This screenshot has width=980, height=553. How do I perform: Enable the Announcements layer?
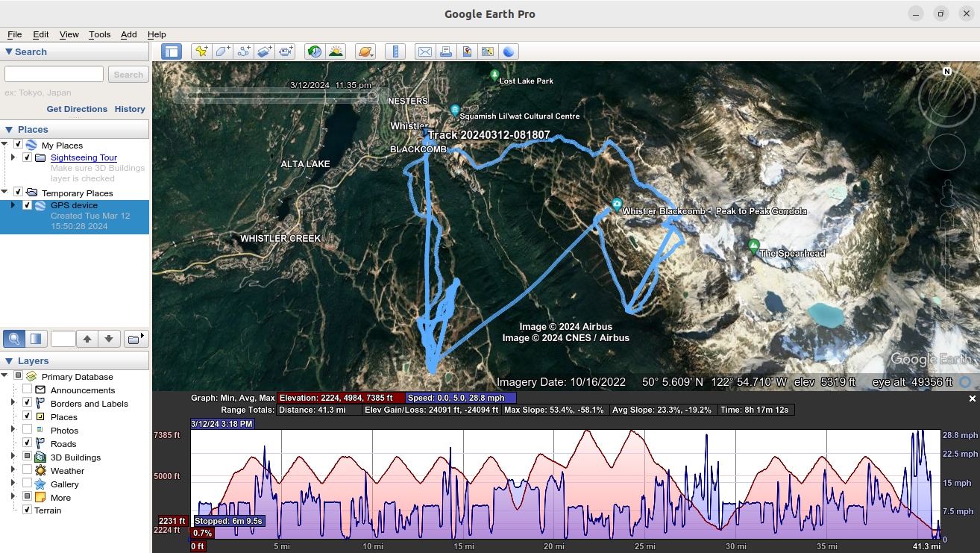[27, 390]
